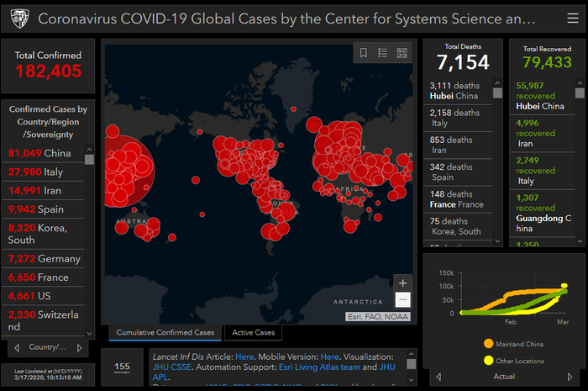Open the basemap gallery grid icon
588x391 pixels.
(x=402, y=53)
